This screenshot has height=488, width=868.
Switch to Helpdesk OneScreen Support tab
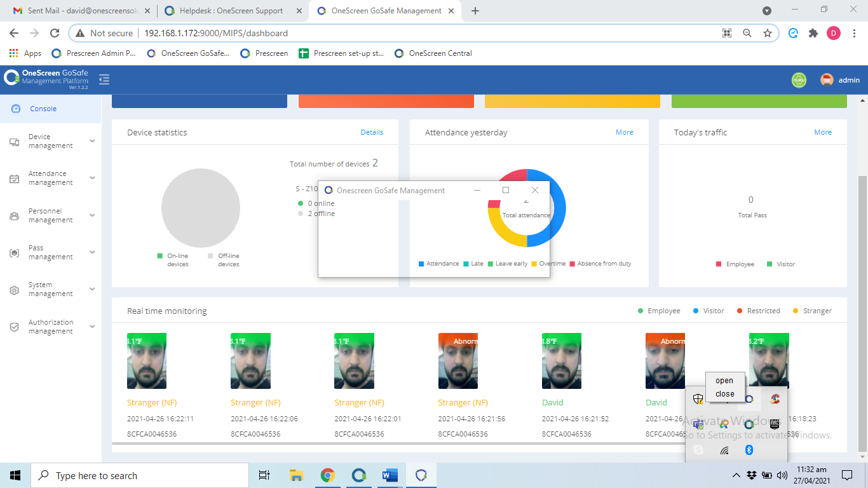[x=231, y=11]
